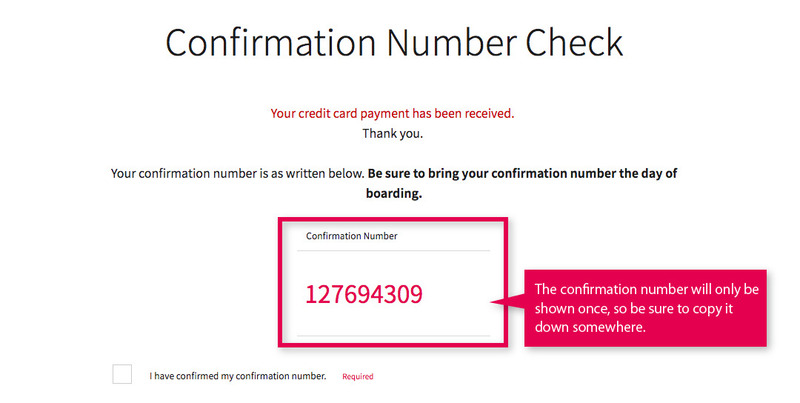
Task: Click the bold word "boarding."
Action: click(393, 193)
